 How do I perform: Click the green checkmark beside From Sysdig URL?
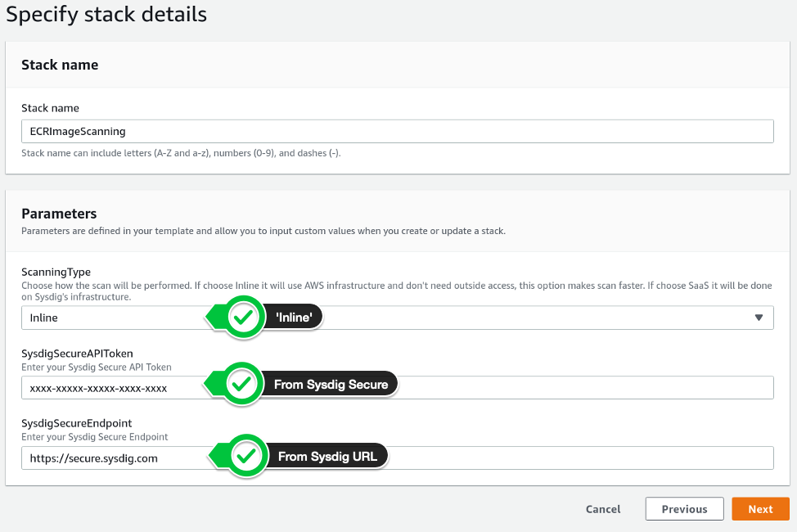(246, 456)
